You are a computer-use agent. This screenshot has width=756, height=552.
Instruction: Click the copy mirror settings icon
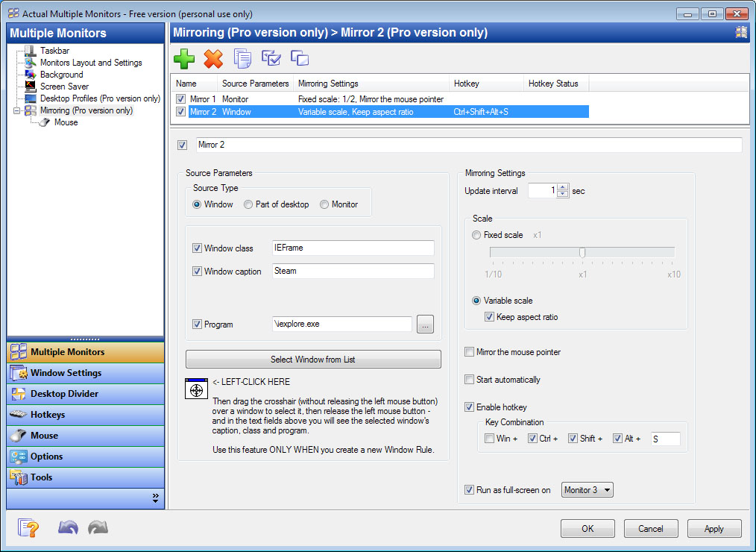(241, 57)
